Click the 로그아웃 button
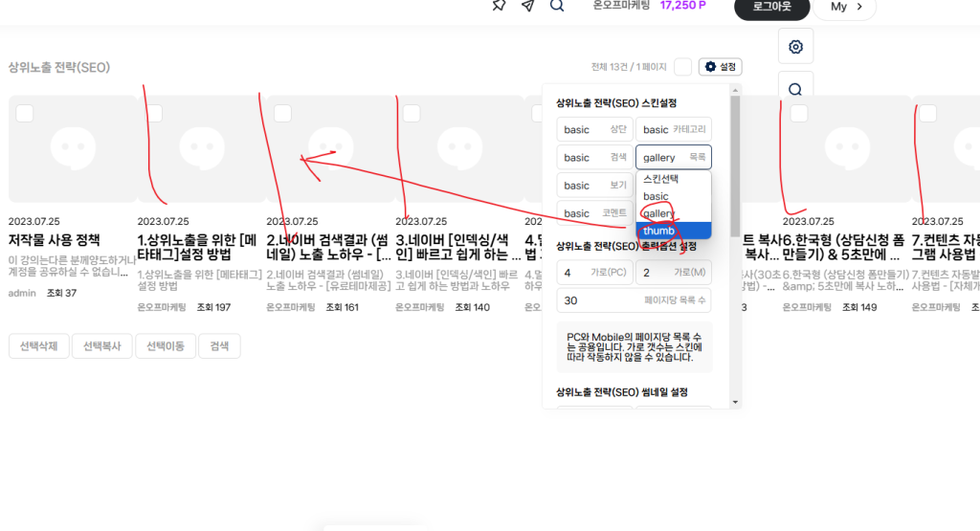The width and height of the screenshot is (980, 531). (772, 7)
